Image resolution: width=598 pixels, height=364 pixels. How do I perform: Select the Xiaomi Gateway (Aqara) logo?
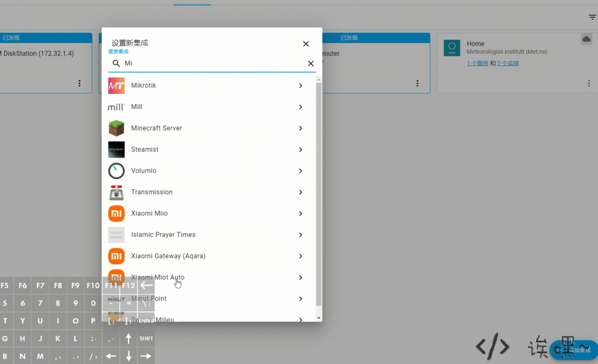(x=116, y=256)
